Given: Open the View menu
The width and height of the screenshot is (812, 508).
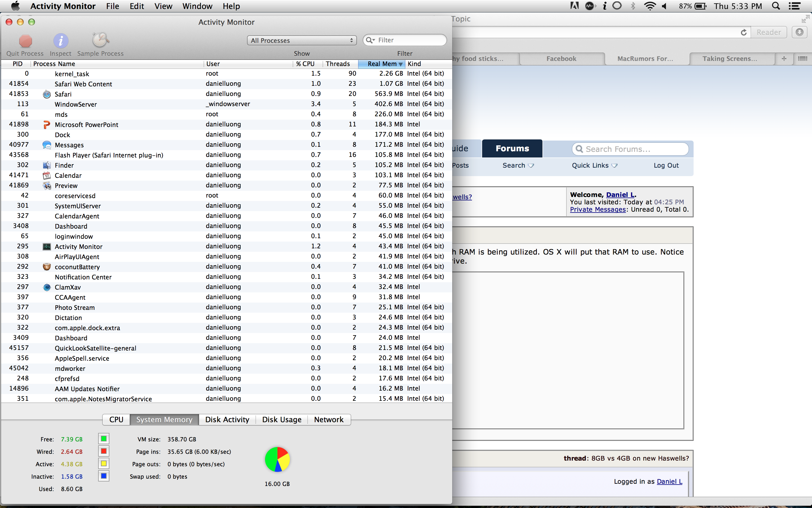Looking at the screenshot, I should pos(163,6).
